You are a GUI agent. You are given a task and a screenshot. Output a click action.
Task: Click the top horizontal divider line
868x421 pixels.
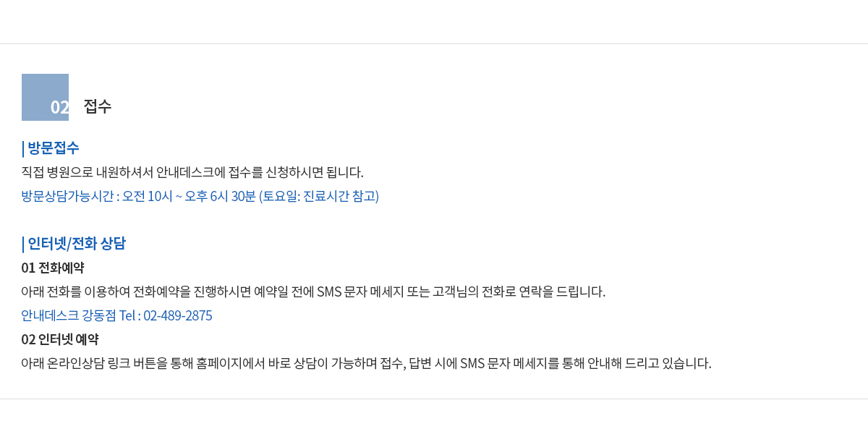coord(434,43)
